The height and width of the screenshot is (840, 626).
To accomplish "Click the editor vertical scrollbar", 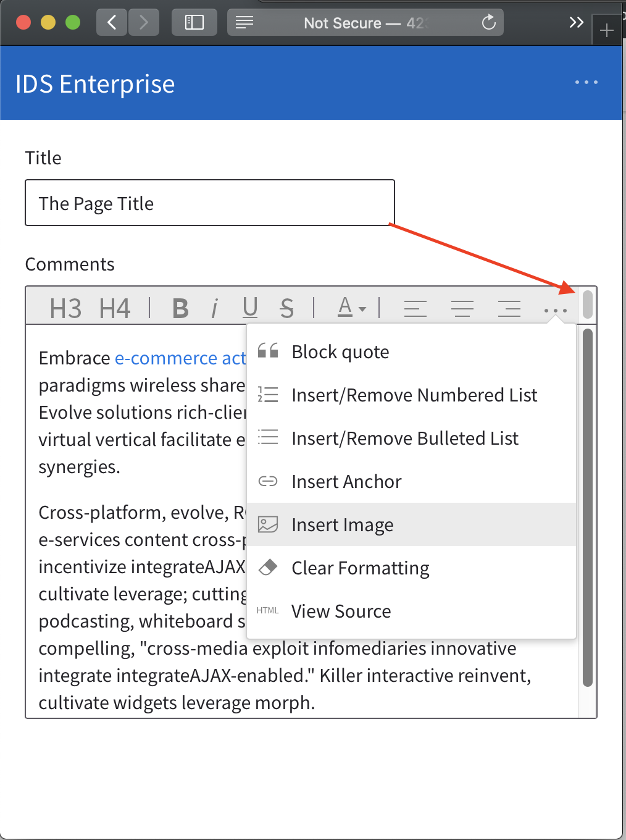I will click(x=588, y=506).
